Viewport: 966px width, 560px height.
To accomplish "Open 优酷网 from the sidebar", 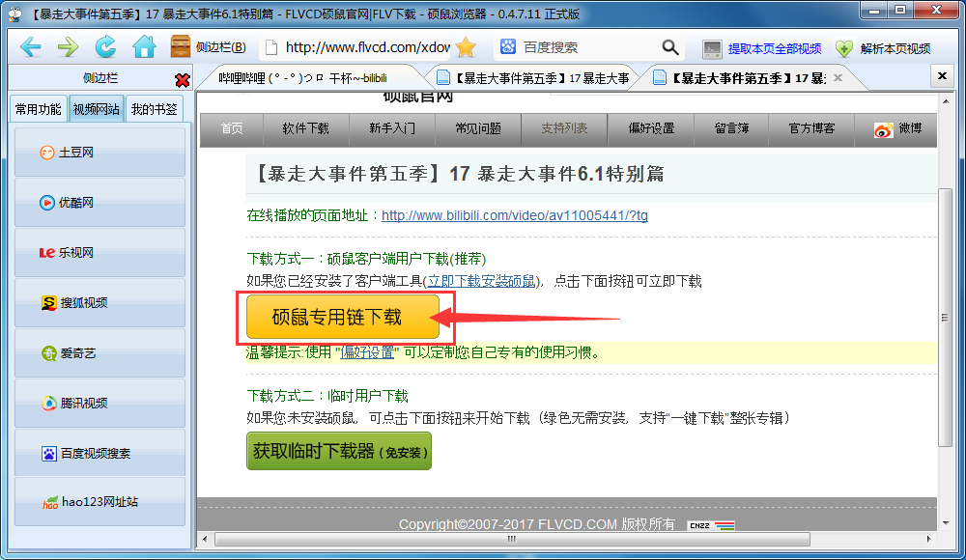I will pyautogui.click(x=99, y=203).
